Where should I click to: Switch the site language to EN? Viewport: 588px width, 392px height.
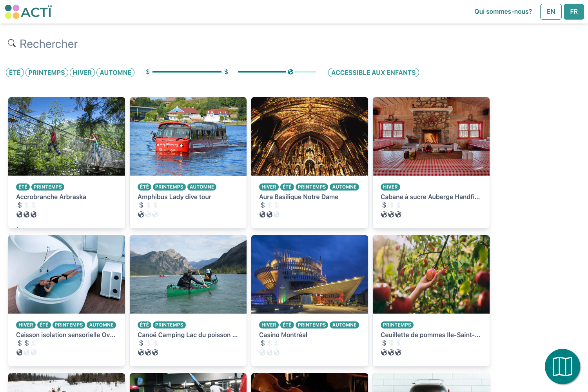(x=550, y=11)
